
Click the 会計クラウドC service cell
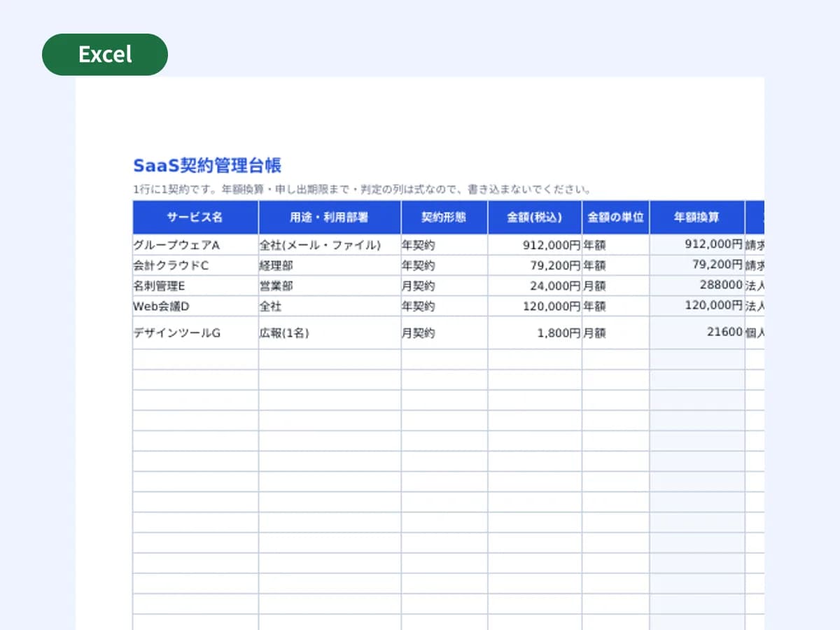click(x=195, y=265)
